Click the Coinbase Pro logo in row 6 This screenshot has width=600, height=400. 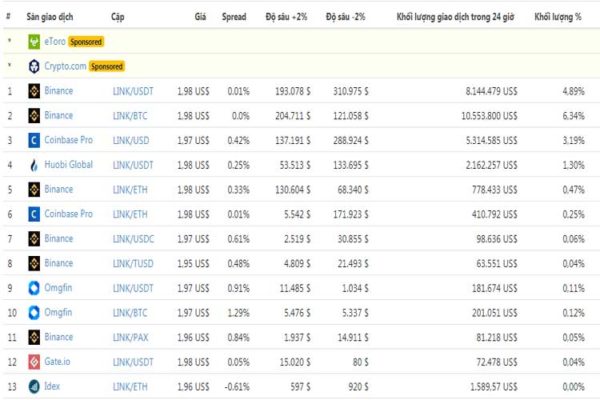tap(34, 214)
